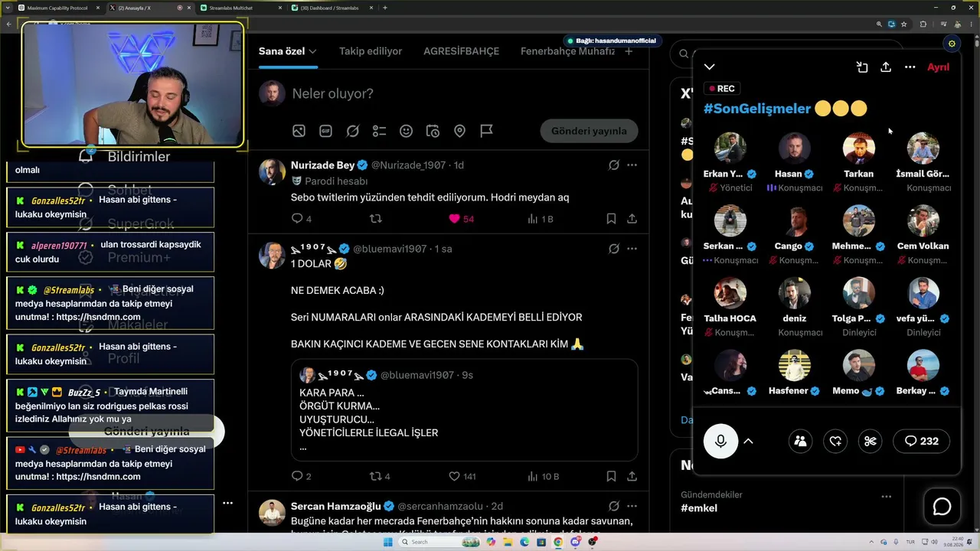Open Discord from the taskbar

[575, 542]
